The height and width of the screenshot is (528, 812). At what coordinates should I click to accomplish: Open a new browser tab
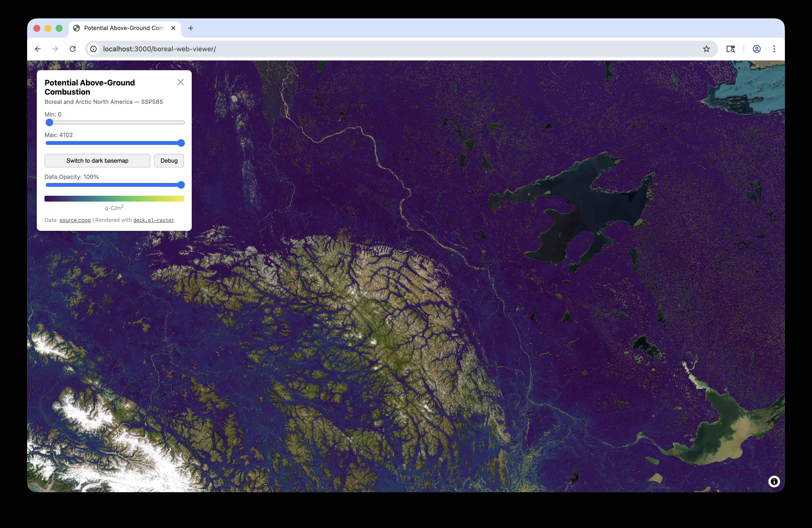(191, 28)
